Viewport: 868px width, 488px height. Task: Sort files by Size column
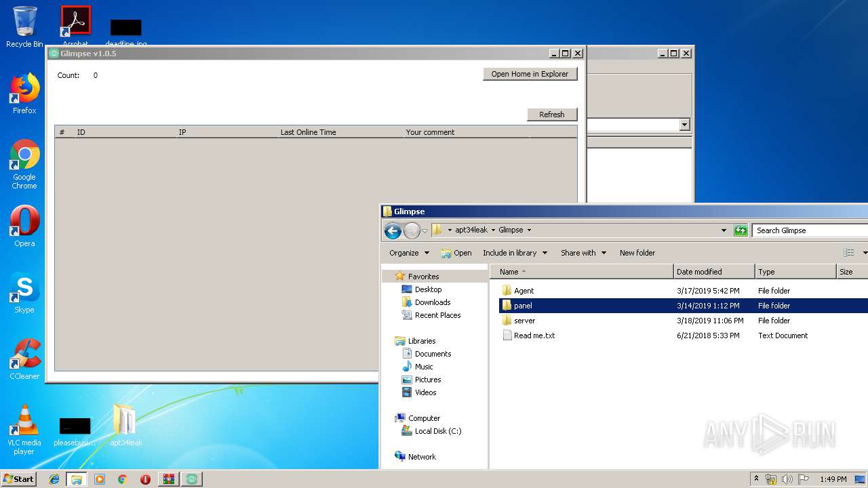pyautogui.click(x=852, y=272)
